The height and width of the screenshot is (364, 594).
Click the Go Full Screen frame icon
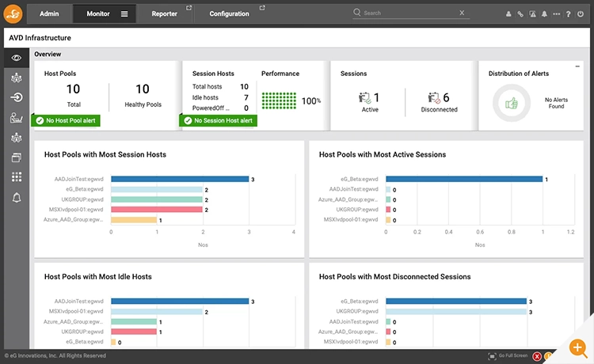[x=492, y=356]
